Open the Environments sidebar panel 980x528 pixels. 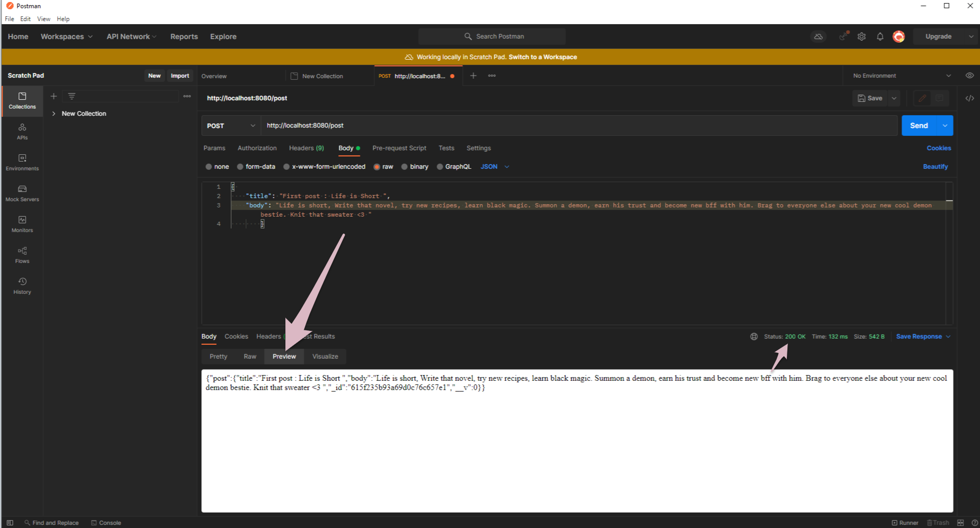pyautogui.click(x=22, y=163)
